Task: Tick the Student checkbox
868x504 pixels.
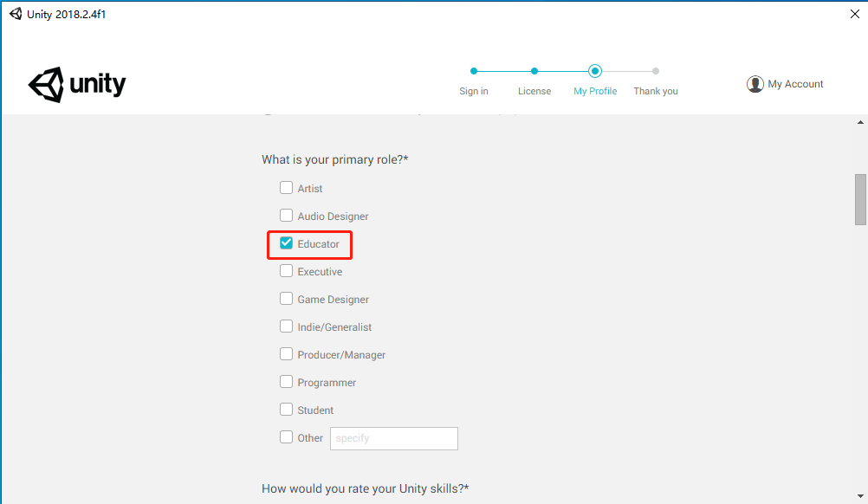Action: [286, 410]
